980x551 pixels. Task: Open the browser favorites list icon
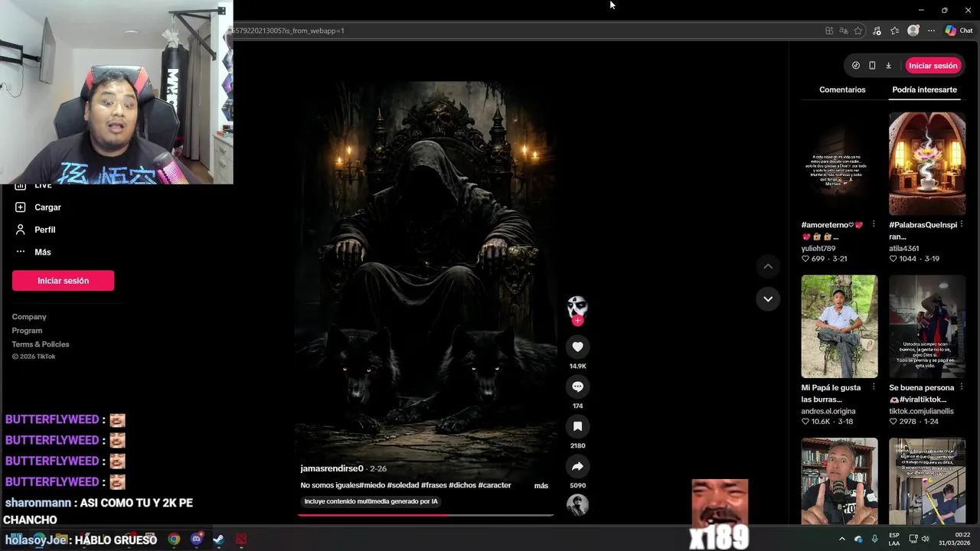[895, 31]
